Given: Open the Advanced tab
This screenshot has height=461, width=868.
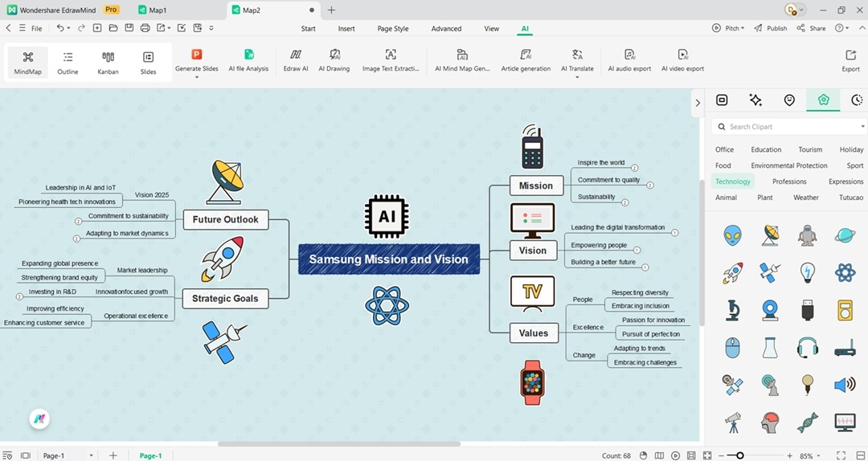Looking at the screenshot, I should coord(446,29).
